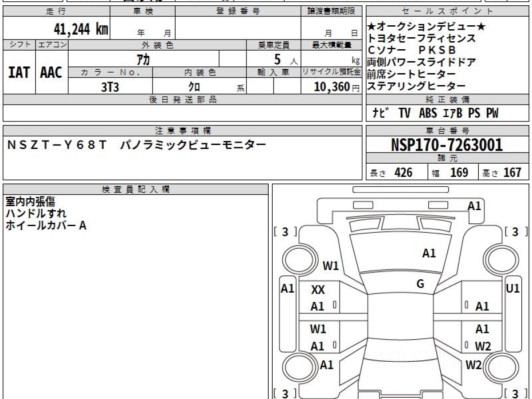The height and width of the screenshot is (399, 532).
Task: Select the AAC air conditioner value
Action: (x=52, y=72)
